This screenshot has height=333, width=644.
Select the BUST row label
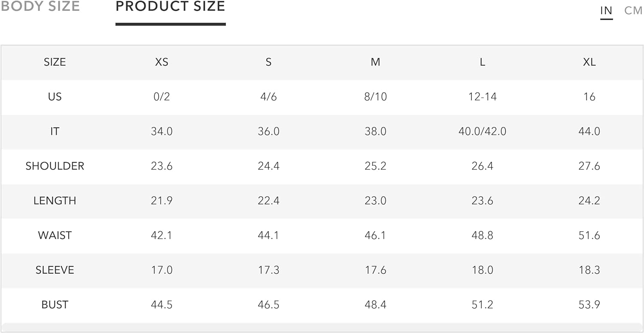click(55, 305)
